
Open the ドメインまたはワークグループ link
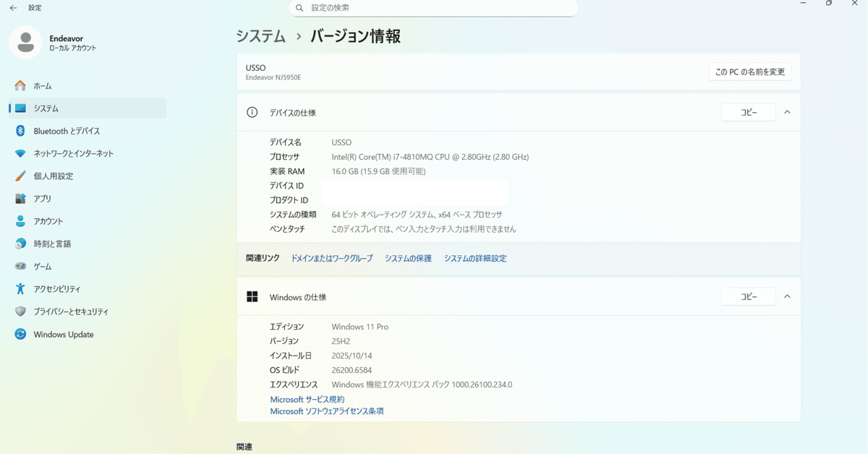point(331,257)
